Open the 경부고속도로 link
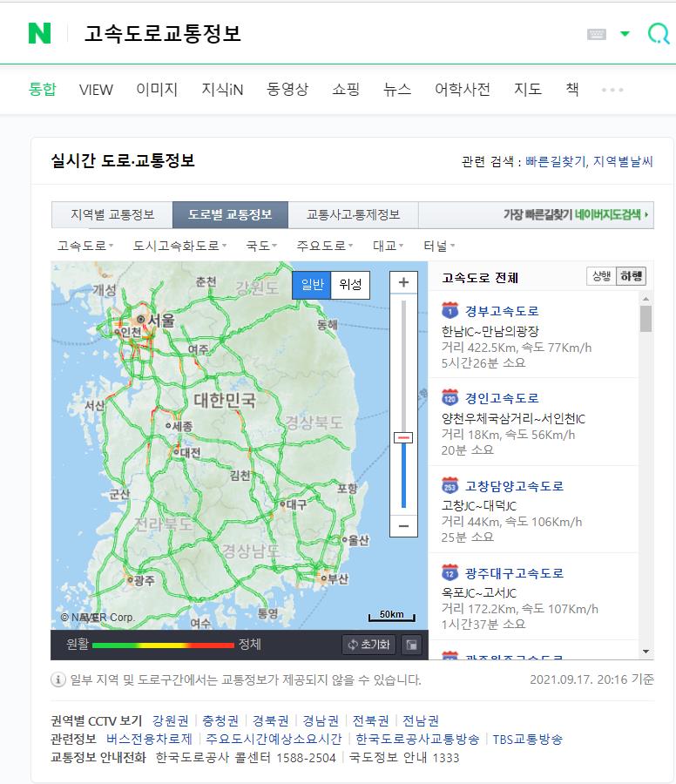 point(502,311)
